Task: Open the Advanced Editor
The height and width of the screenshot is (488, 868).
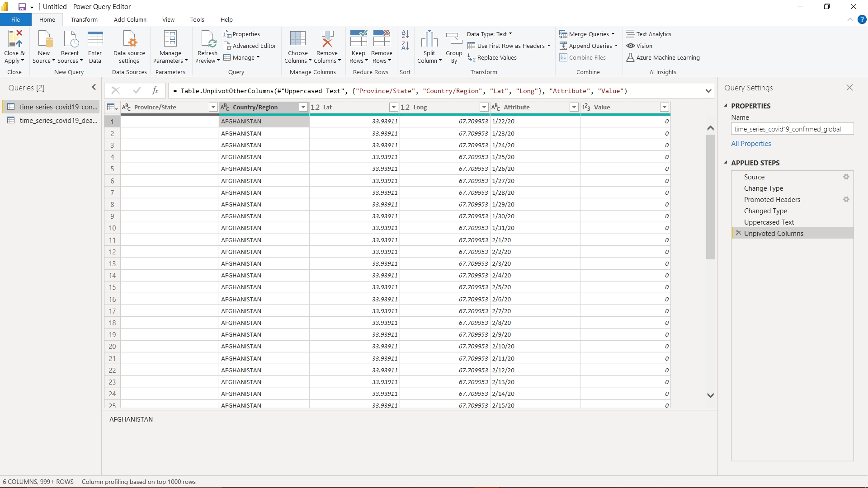Action: [250, 46]
